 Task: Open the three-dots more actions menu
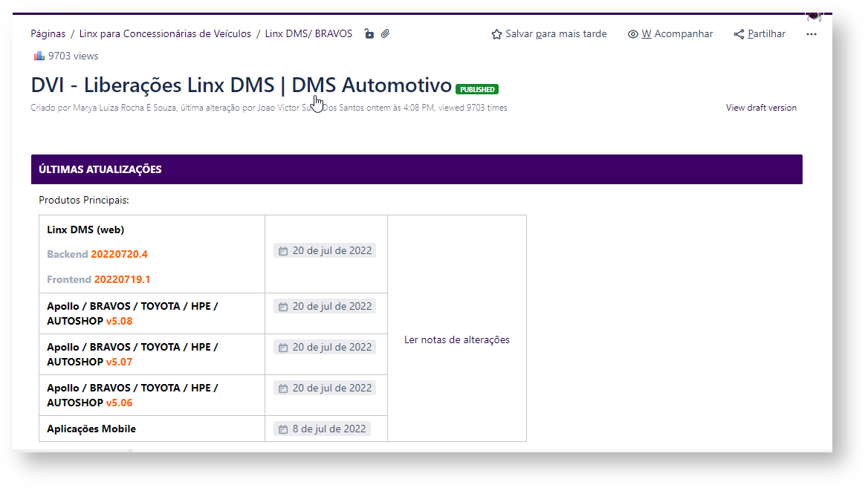811,34
